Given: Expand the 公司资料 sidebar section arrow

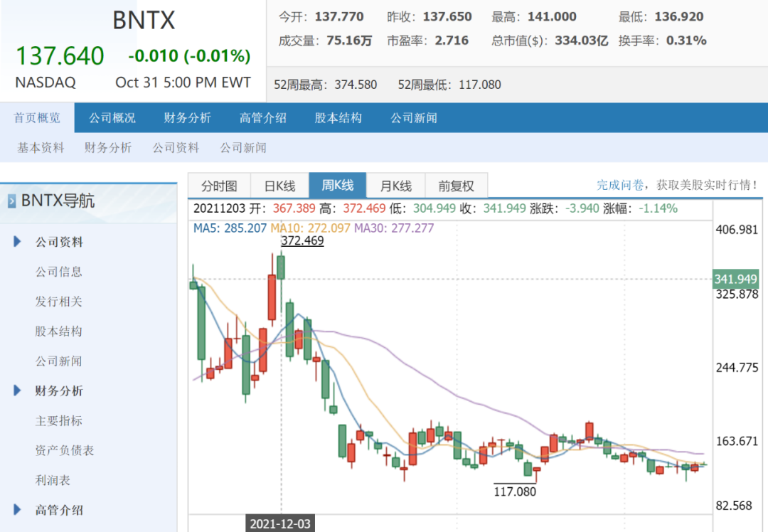Looking at the screenshot, I should pos(17,242).
